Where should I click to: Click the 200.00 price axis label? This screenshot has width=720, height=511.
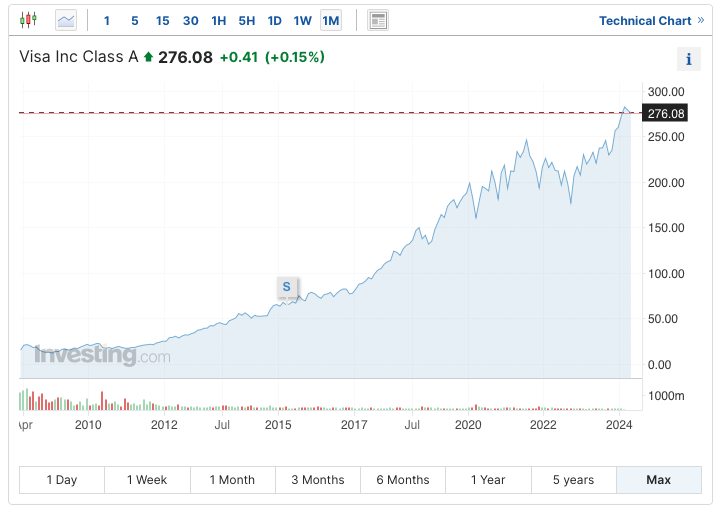tap(666, 183)
